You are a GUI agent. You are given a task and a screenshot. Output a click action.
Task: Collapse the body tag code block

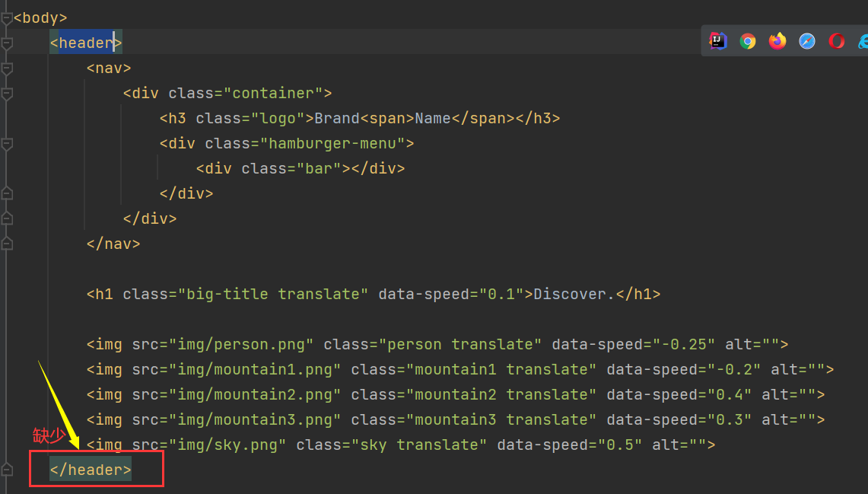(x=6, y=17)
